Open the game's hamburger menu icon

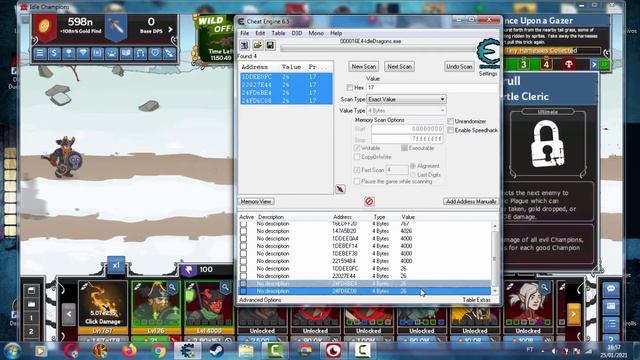[x=40, y=53]
